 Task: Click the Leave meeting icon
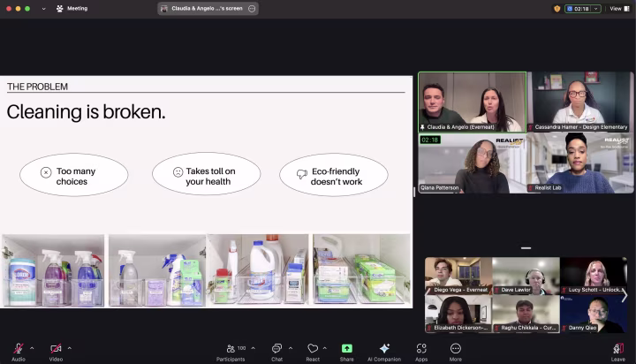(618, 353)
